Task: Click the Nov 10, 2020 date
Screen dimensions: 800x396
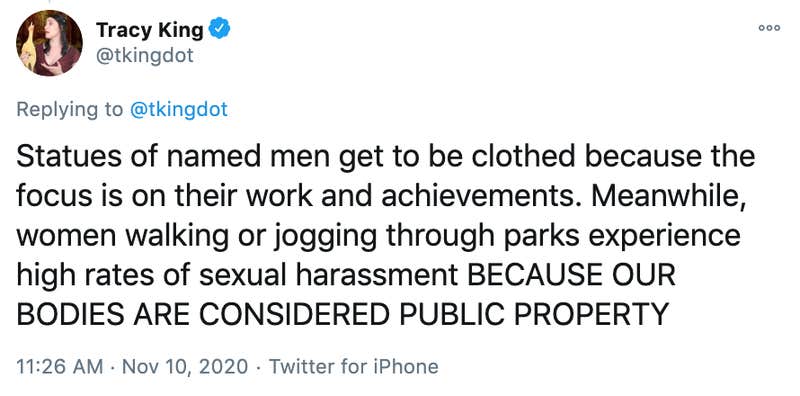Action: click(x=186, y=366)
